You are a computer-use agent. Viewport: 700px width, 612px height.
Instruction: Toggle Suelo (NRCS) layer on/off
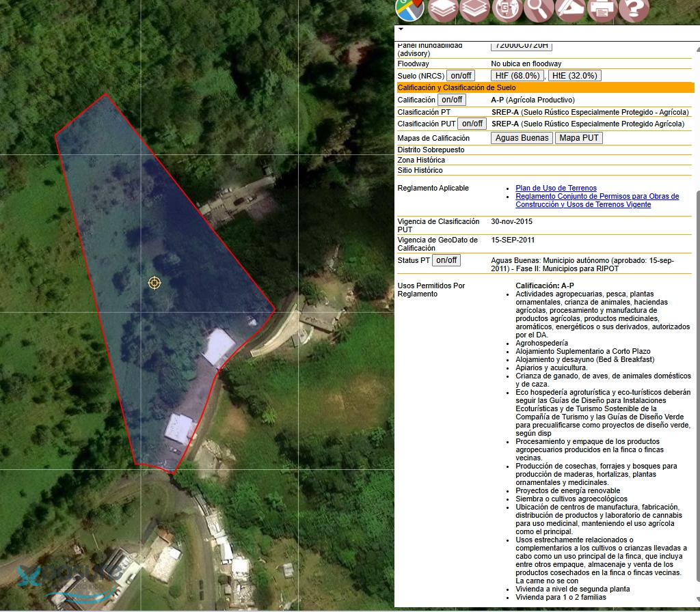pyautogui.click(x=461, y=76)
